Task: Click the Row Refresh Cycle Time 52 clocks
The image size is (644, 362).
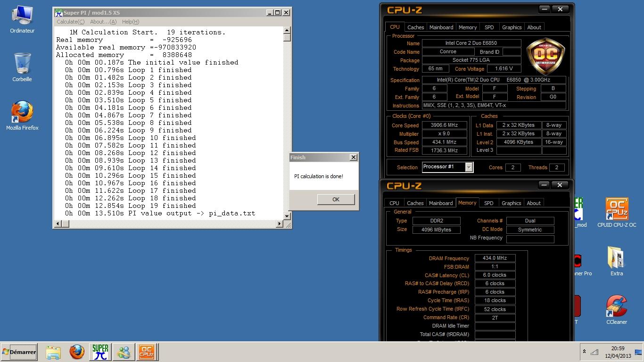Action: coord(495,309)
